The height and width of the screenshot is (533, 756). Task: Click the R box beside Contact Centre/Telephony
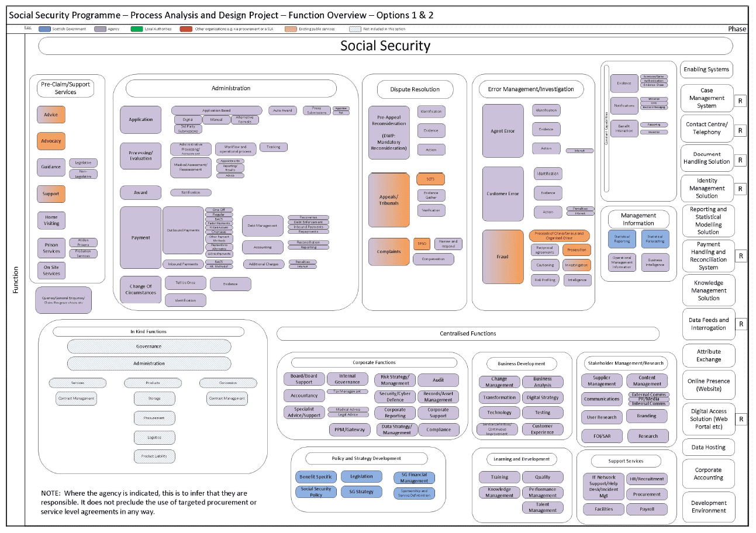point(741,130)
